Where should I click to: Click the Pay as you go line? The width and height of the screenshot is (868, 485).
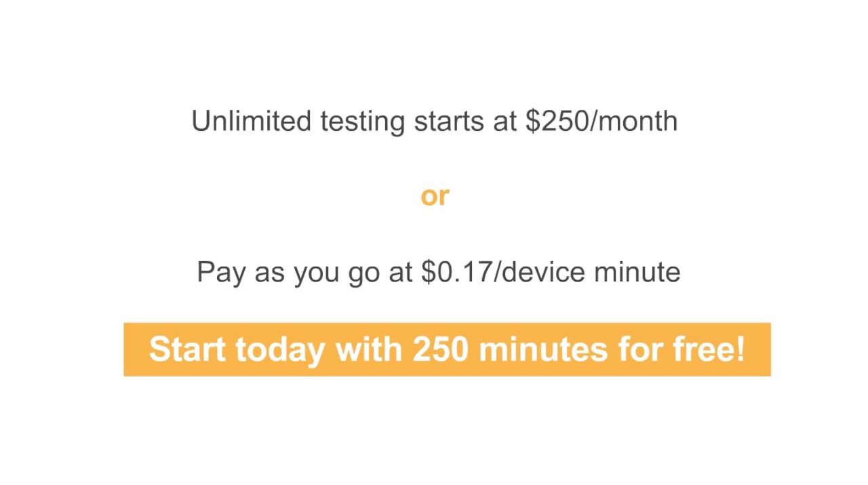(x=438, y=272)
